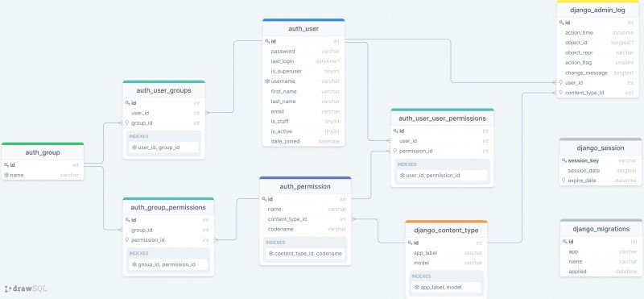644x299 pixels.
Task: Select the password column in auth_user
Action: [x=303, y=52]
